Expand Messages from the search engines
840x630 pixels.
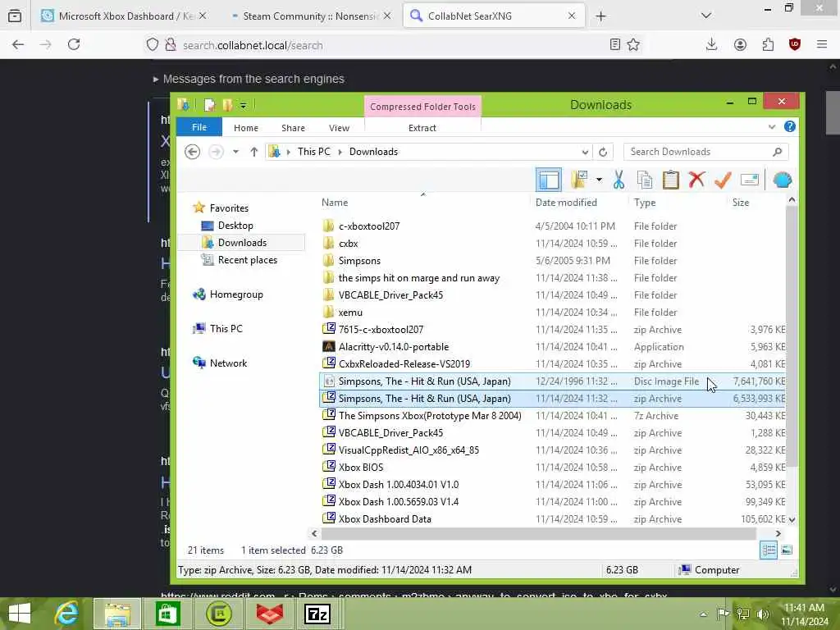[249, 79]
